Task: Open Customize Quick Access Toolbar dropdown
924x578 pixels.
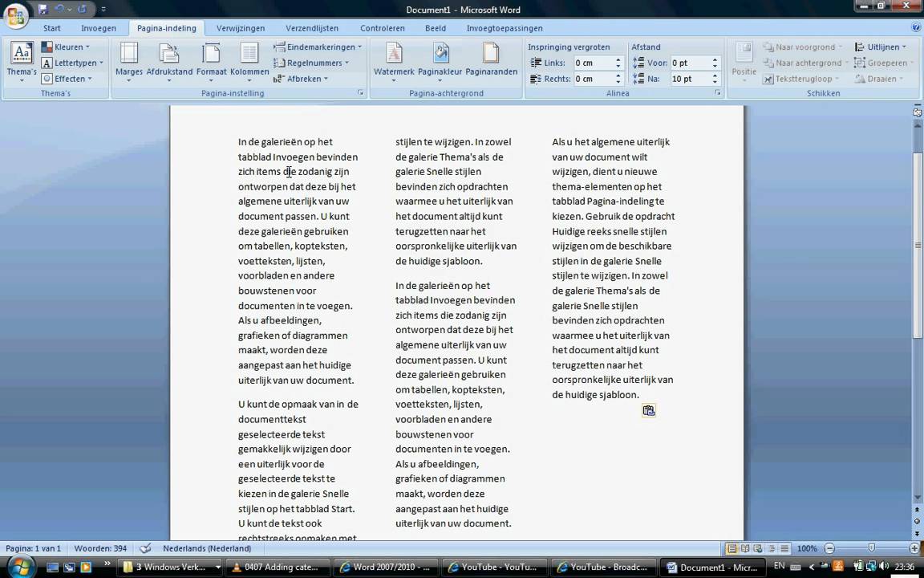Action: 103,10
